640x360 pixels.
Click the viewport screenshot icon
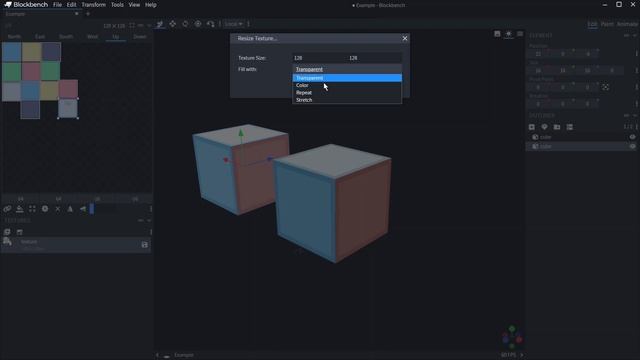point(497,34)
